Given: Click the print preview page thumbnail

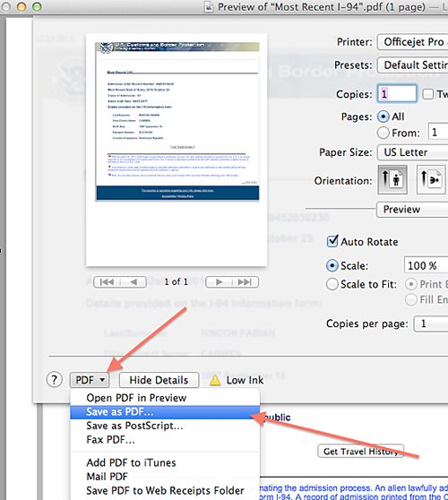Looking at the screenshot, I should (x=177, y=150).
